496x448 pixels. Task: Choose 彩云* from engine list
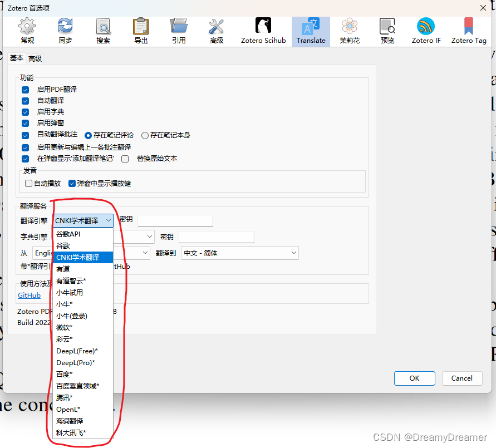(x=83, y=339)
